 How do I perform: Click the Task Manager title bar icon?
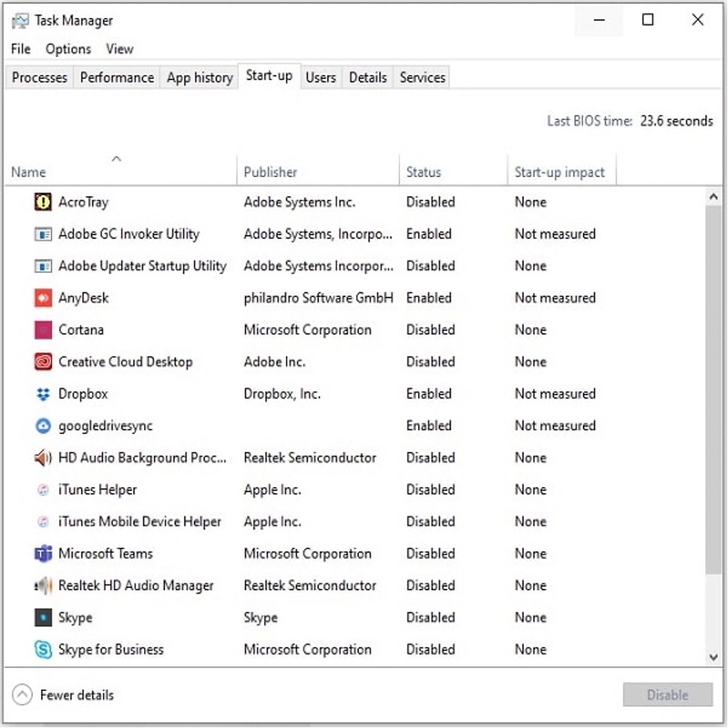coord(20,21)
